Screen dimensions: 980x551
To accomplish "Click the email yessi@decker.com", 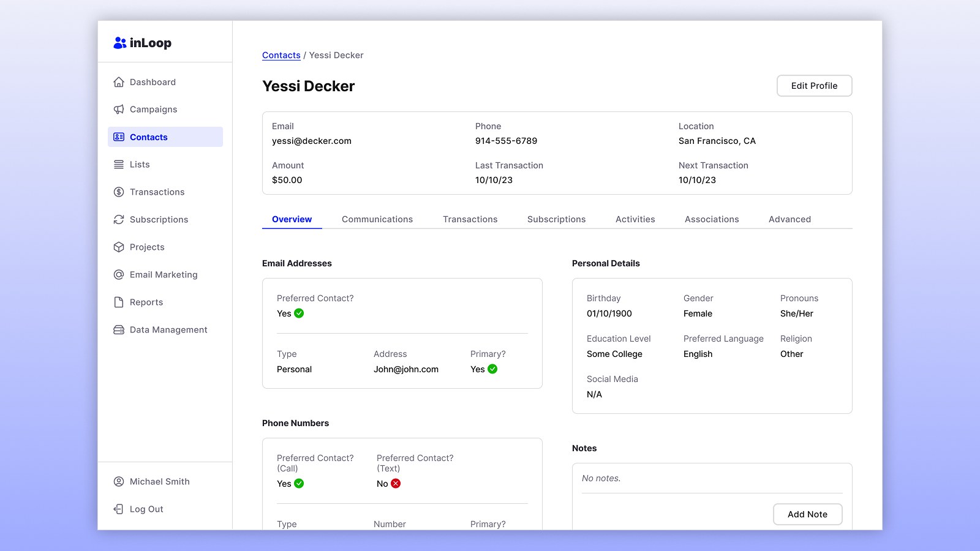I will pos(312,141).
